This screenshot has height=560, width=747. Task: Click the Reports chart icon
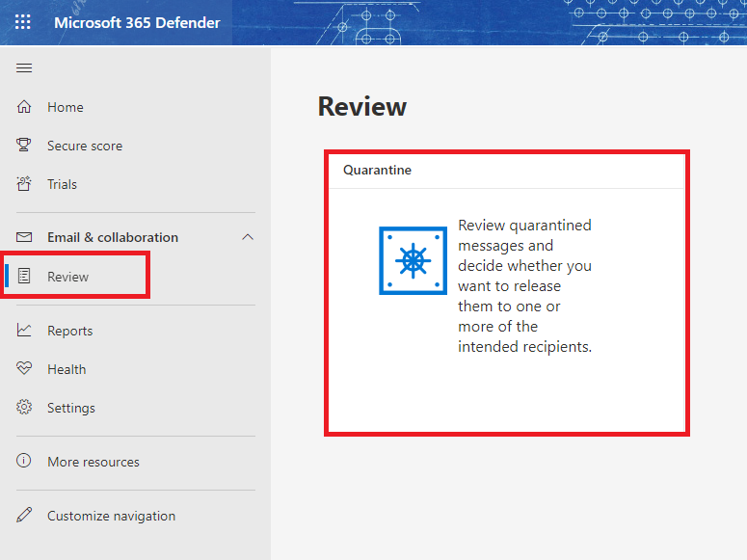24,331
